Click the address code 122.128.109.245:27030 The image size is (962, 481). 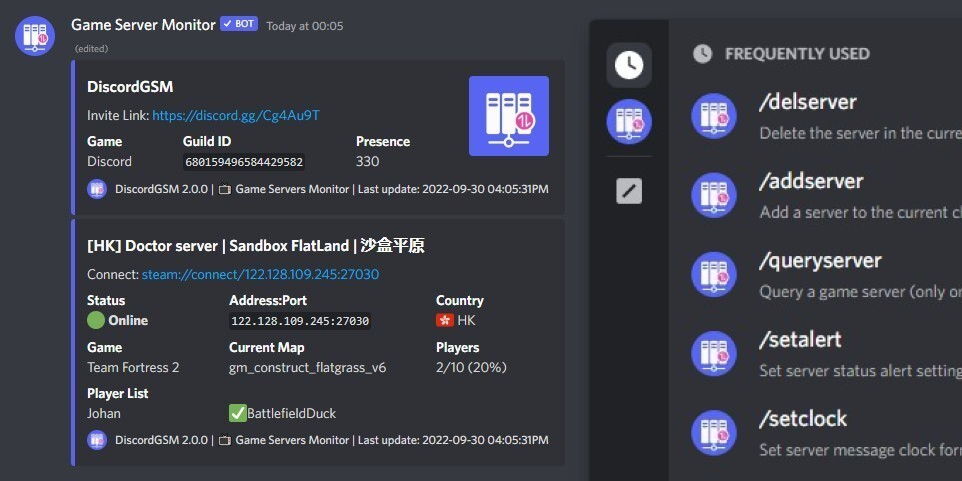[x=299, y=321]
